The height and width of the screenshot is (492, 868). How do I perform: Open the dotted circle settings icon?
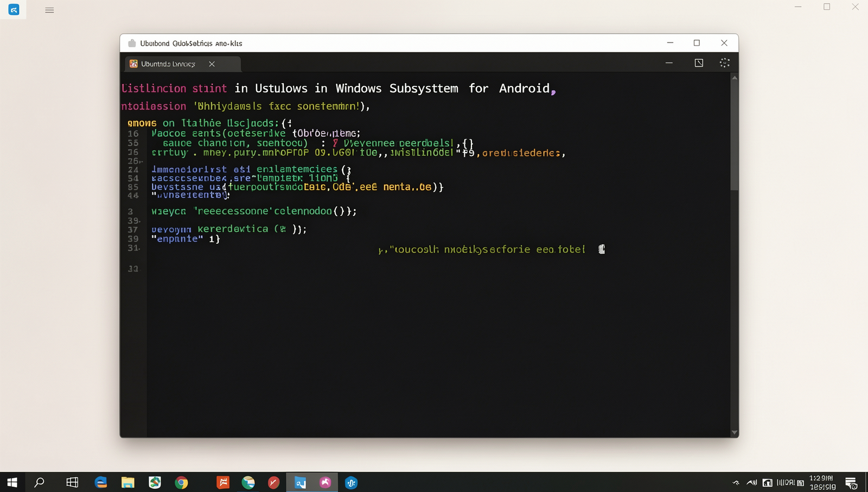(724, 63)
